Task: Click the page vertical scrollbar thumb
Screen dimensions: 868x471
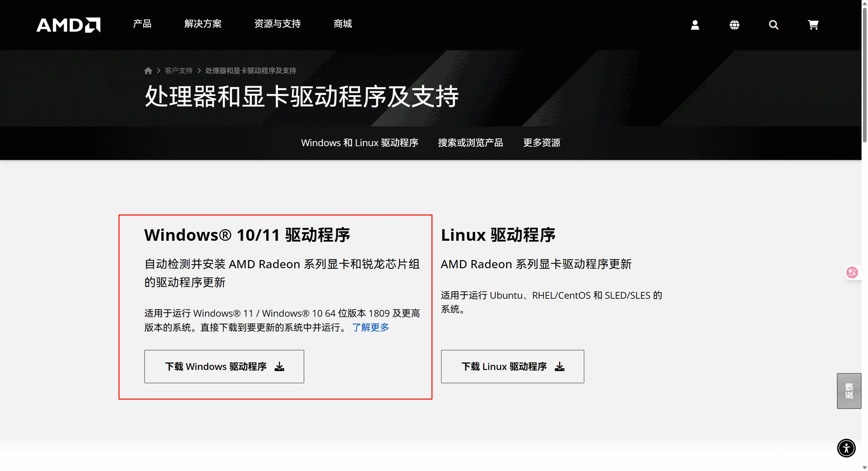Action: click(865, 75)
